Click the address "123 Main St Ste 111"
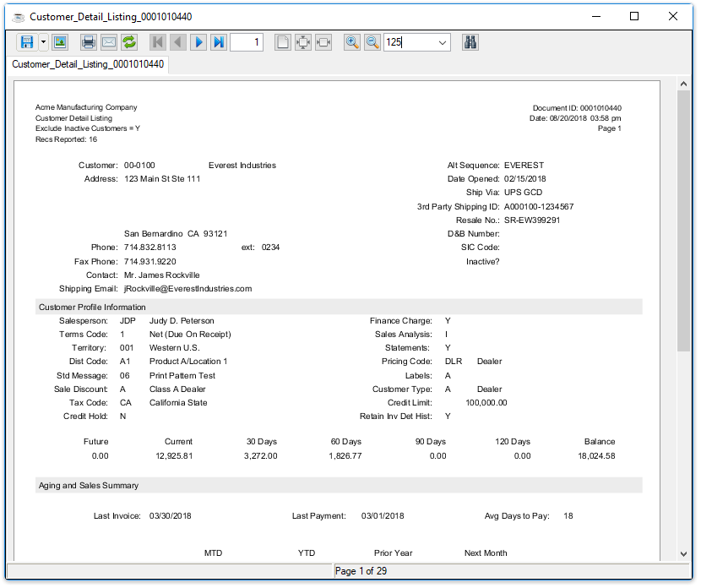This screenshot has width=701, height=588. [x=162, y=179]
